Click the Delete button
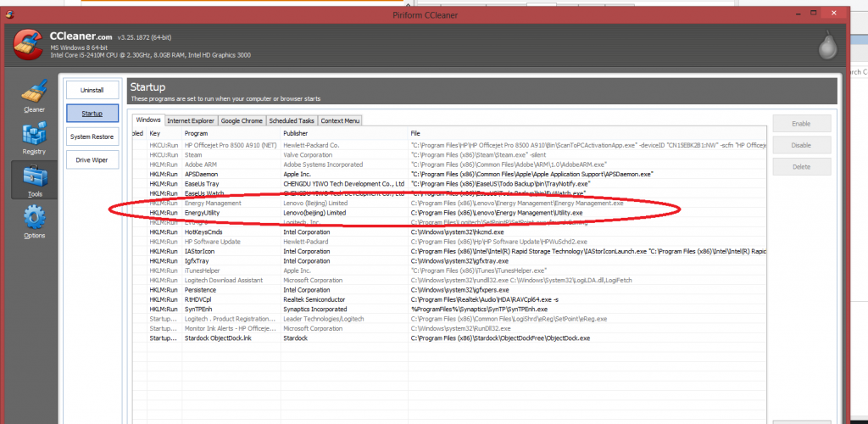 (802, 166)
